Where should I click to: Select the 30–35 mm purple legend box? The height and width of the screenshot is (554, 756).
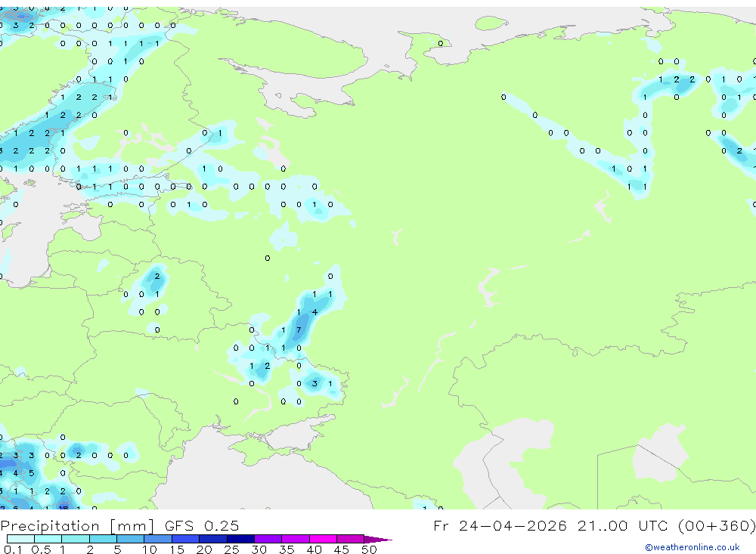tap(268, 539)
